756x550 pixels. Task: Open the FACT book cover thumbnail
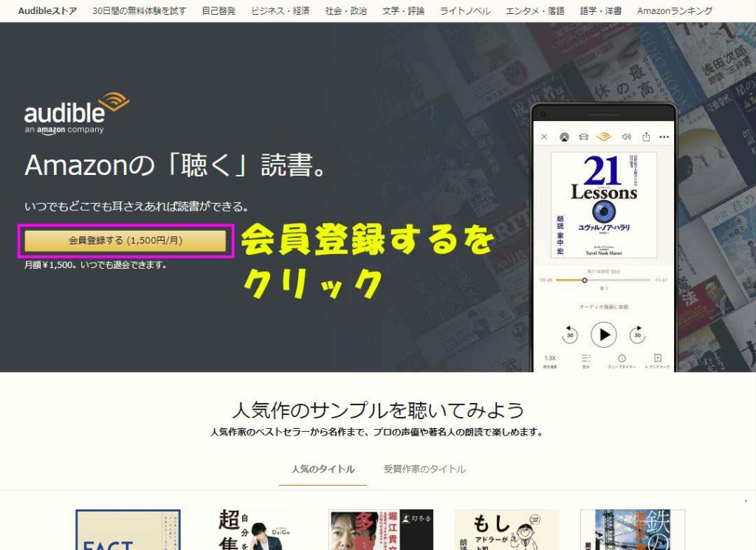(128, 530)
